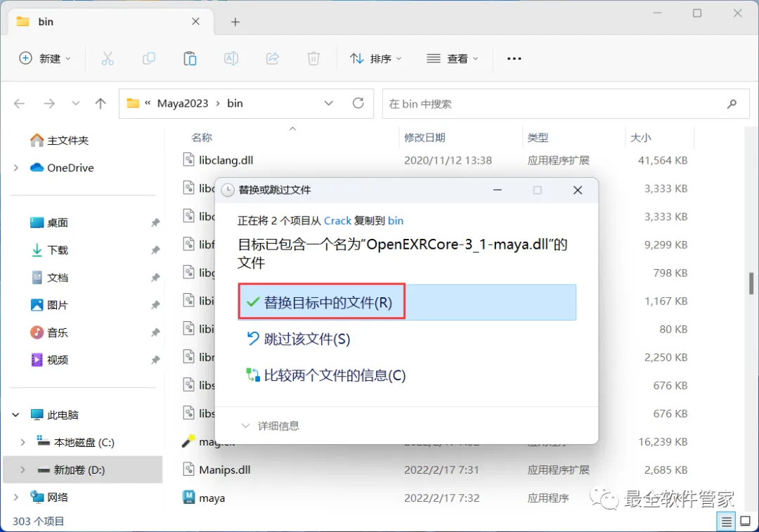Expand the OneDrive tree node
Viewport: 759px width, 532px height.
(x=16, y=167)
